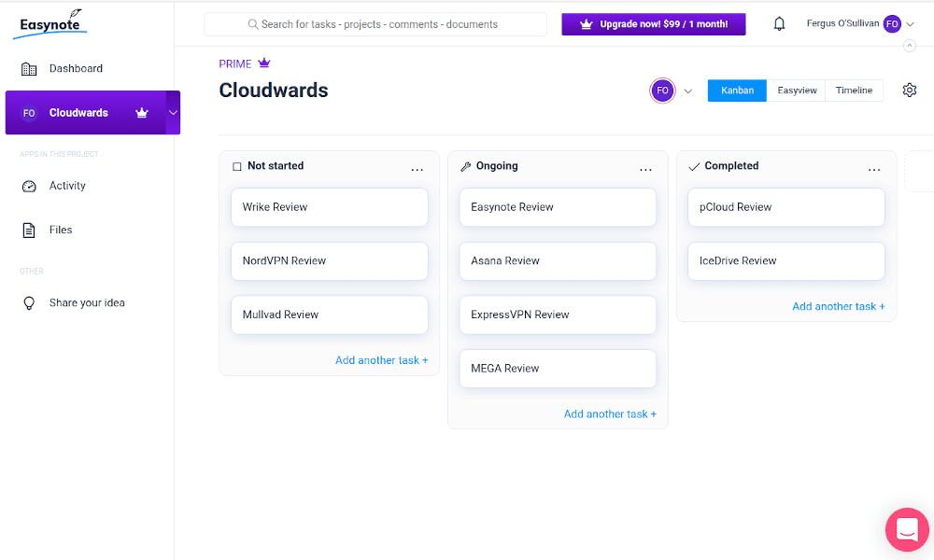
Task: Click the FO badge in the Cloudwards sidebar item
Action: tap(29, 113)
